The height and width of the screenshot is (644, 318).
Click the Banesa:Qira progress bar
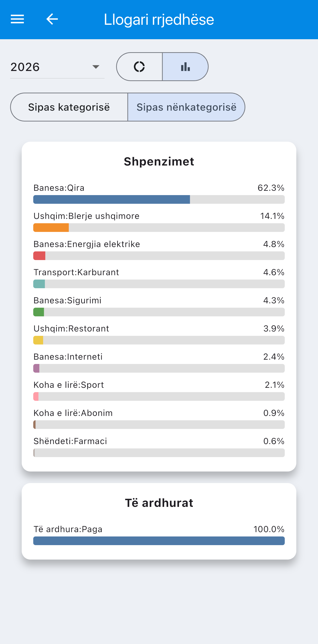(x=159, y=199)
